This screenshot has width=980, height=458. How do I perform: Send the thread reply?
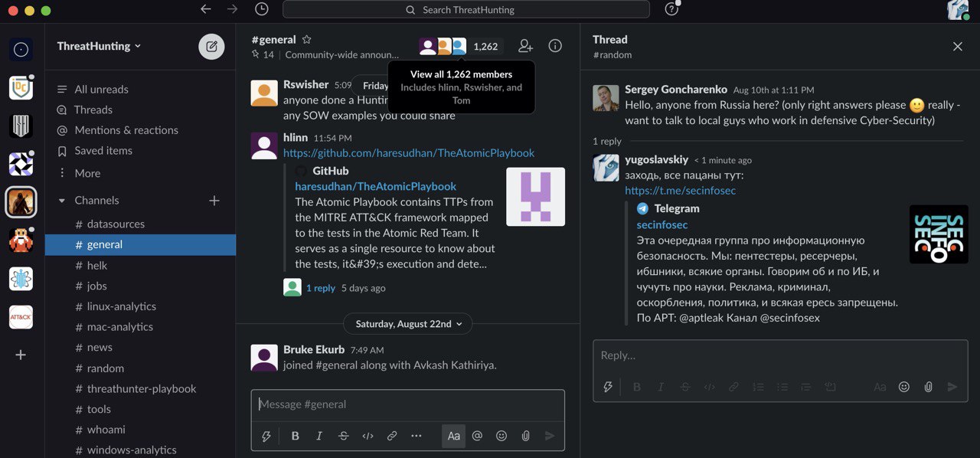pyautogui.click(x=952, y=387)
